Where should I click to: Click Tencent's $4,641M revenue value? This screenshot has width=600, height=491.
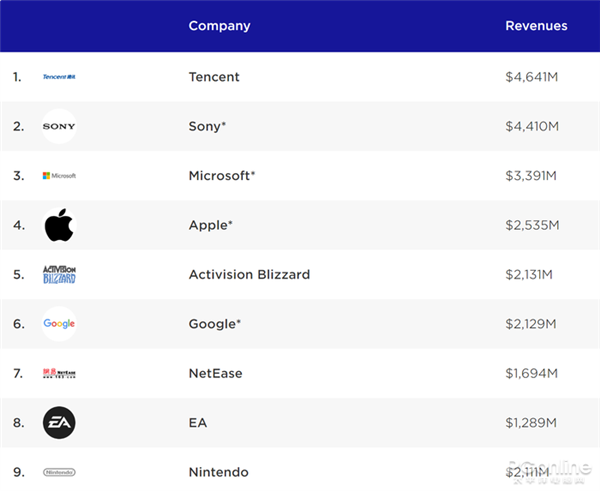tap(532, 77)
